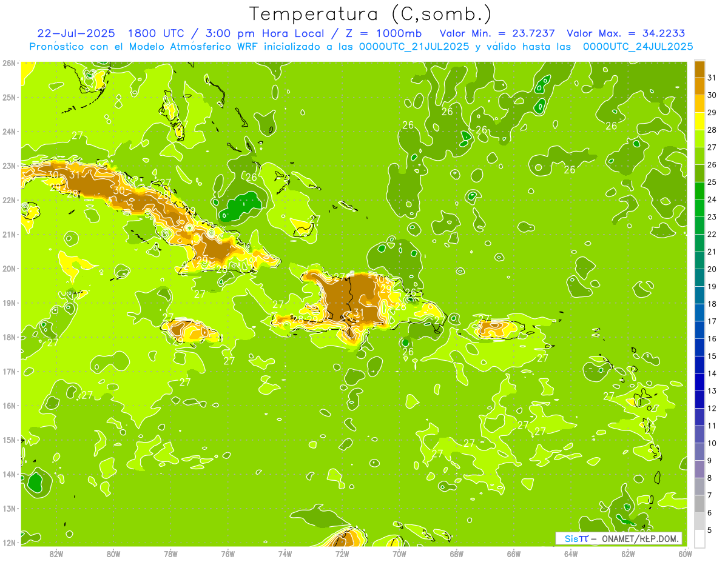Viewport: 728px width, 562px height.
Task: Click the "60W" longitude label
Action: [685, 554]
